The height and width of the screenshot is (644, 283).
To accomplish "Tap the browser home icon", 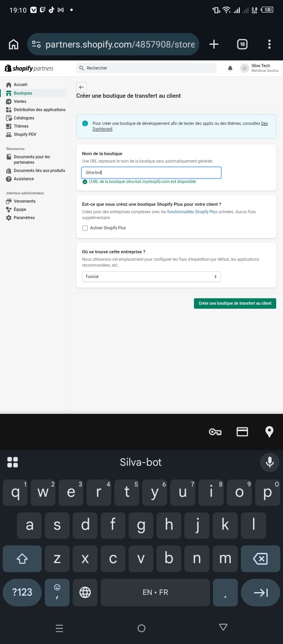I will click(x=13, y=44).
